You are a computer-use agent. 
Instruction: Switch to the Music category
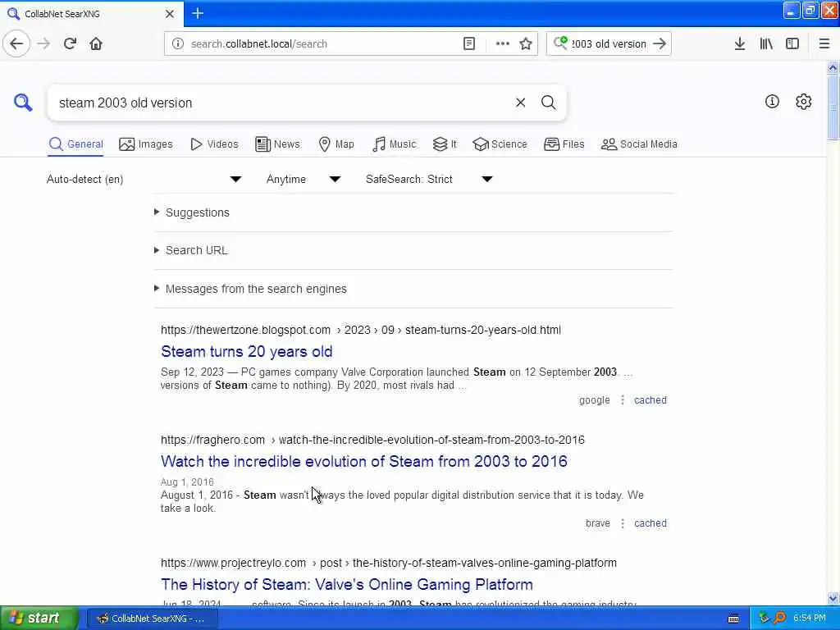394,144
